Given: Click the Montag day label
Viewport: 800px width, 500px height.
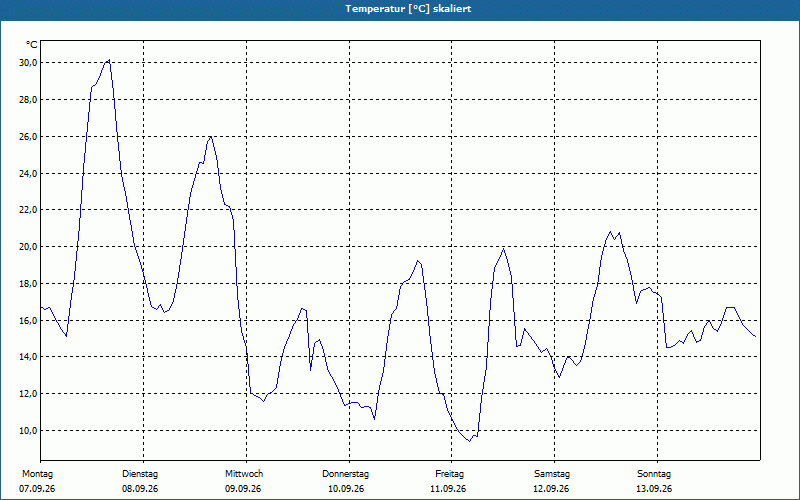Looking at the screenshot, I should [37, 474].
